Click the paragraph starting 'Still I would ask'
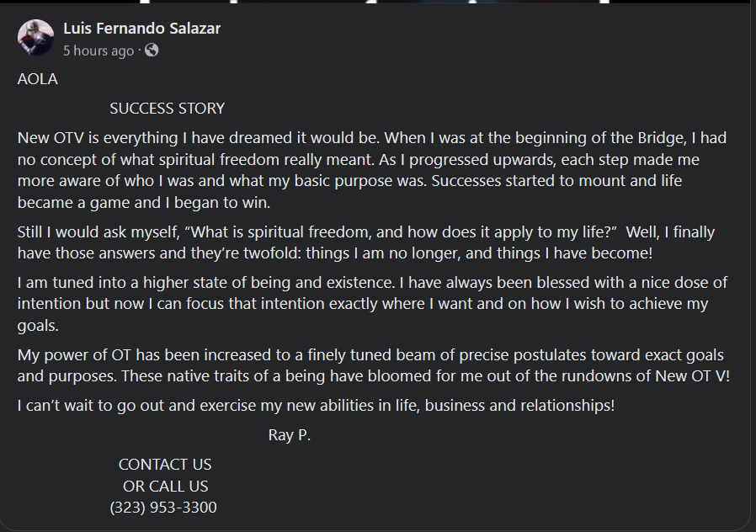 [365, 242]
